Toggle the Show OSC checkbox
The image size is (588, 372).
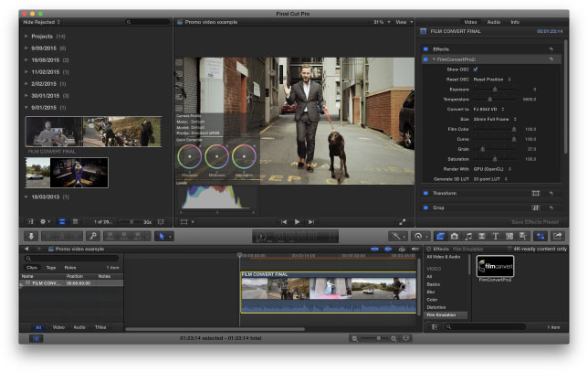pyautogui.click(x=476, y=69)
